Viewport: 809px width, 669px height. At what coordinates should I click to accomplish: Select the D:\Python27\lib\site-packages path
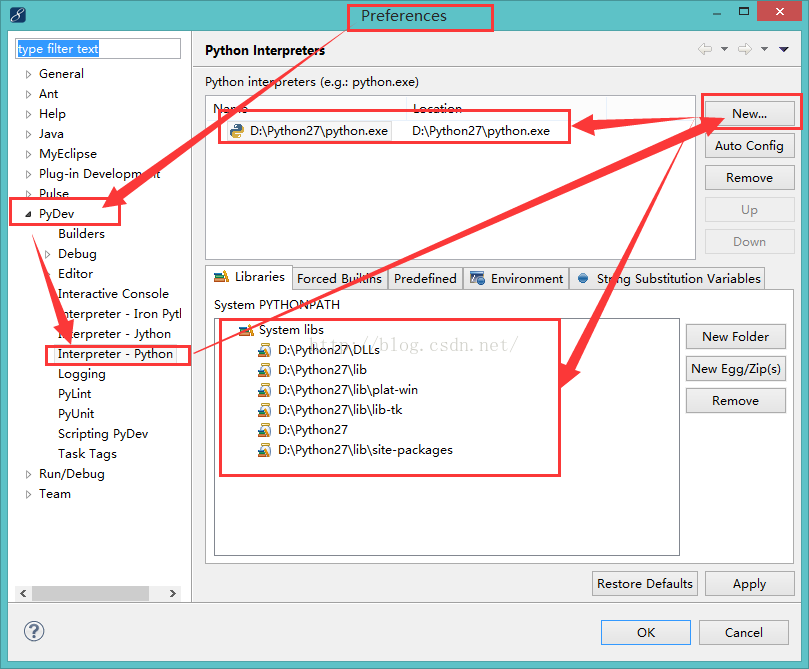point(365,450)
